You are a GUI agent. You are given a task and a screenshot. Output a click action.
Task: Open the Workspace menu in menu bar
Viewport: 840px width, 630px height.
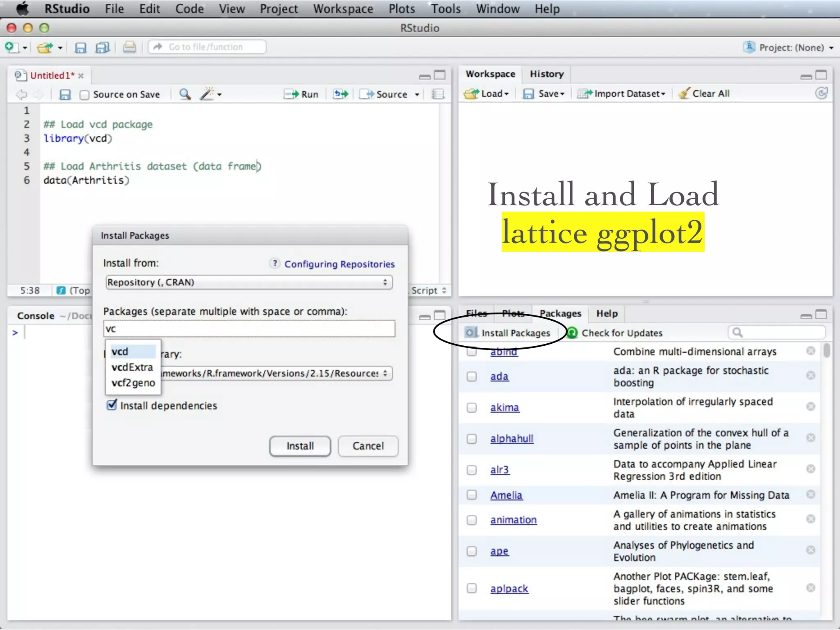pyautogui.click(x=343, y=9)
